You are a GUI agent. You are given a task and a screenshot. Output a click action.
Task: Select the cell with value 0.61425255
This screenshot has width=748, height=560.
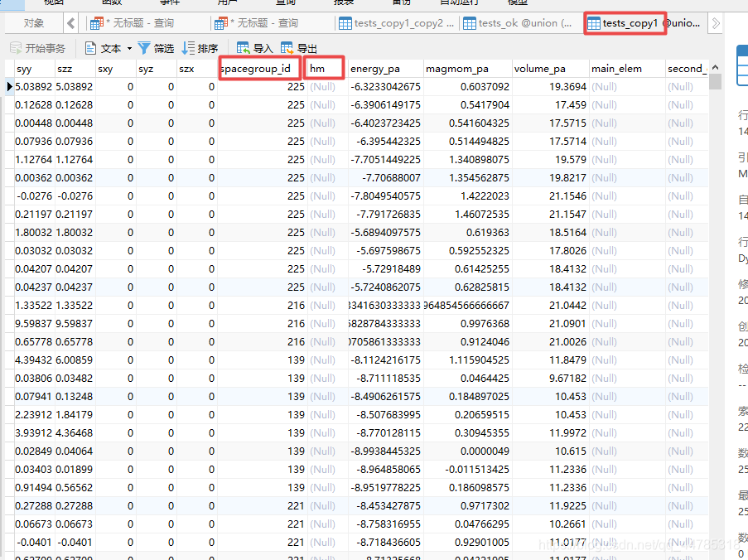[x=467, y=269]
